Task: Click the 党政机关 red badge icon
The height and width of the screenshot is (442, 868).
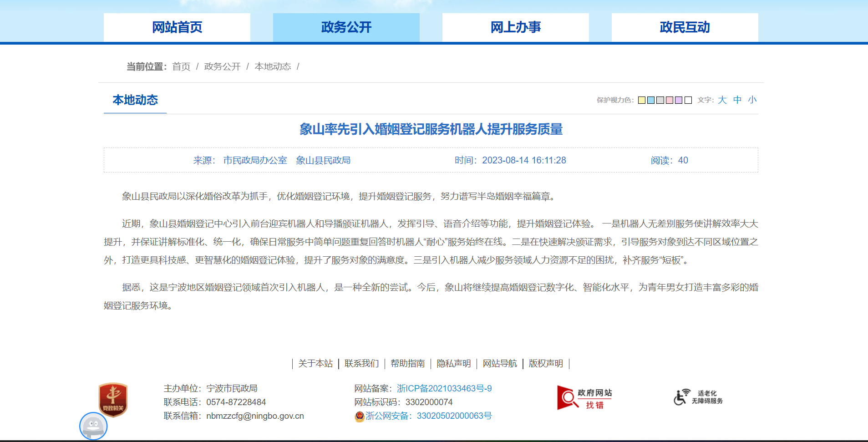Action: point(113,399)
